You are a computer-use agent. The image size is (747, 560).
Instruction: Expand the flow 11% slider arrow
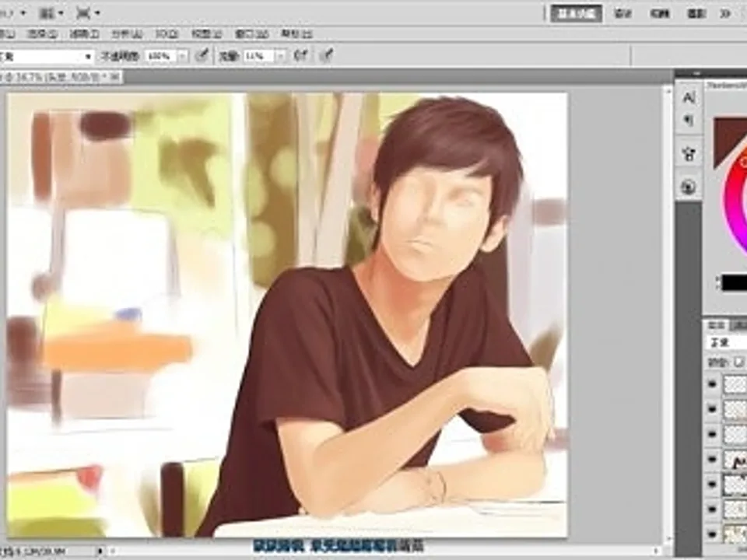[x=280, y=56]
